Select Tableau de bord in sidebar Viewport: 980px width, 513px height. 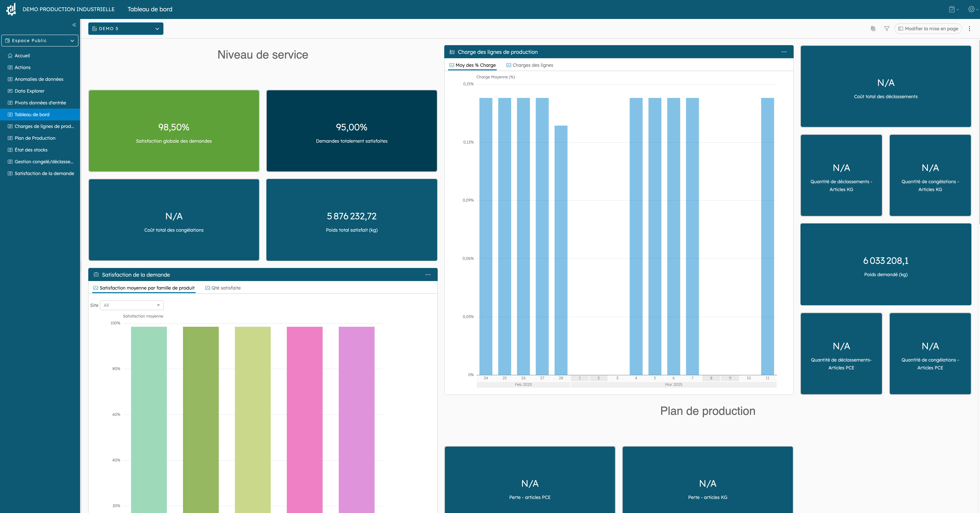(x=40, y=115)
